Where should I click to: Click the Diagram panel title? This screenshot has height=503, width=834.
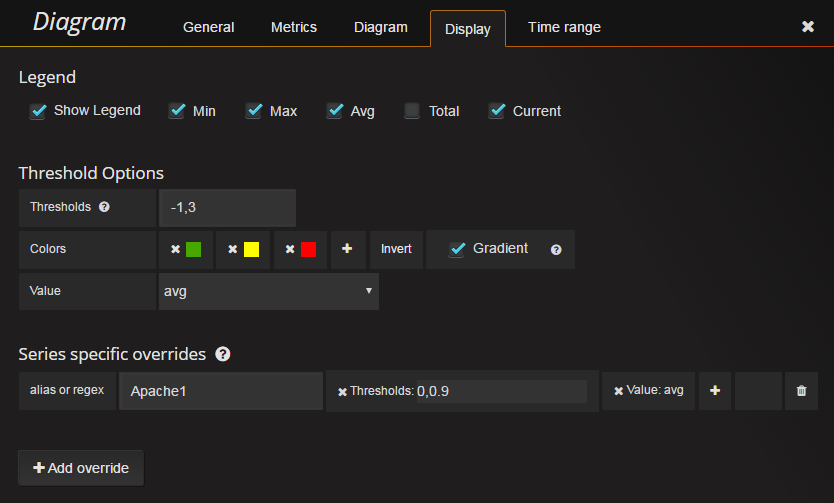[x=79, y=23]
